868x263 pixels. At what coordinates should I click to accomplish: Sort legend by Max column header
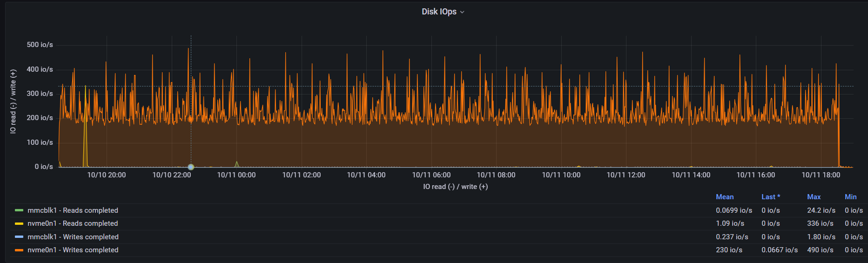[x=814, y=197]
